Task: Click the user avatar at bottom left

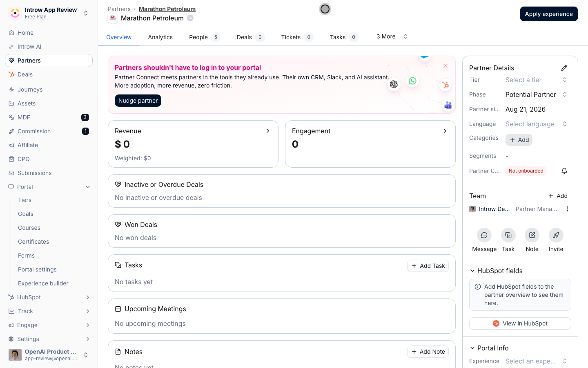Action: pyautogui.click(x=15, y=355)
